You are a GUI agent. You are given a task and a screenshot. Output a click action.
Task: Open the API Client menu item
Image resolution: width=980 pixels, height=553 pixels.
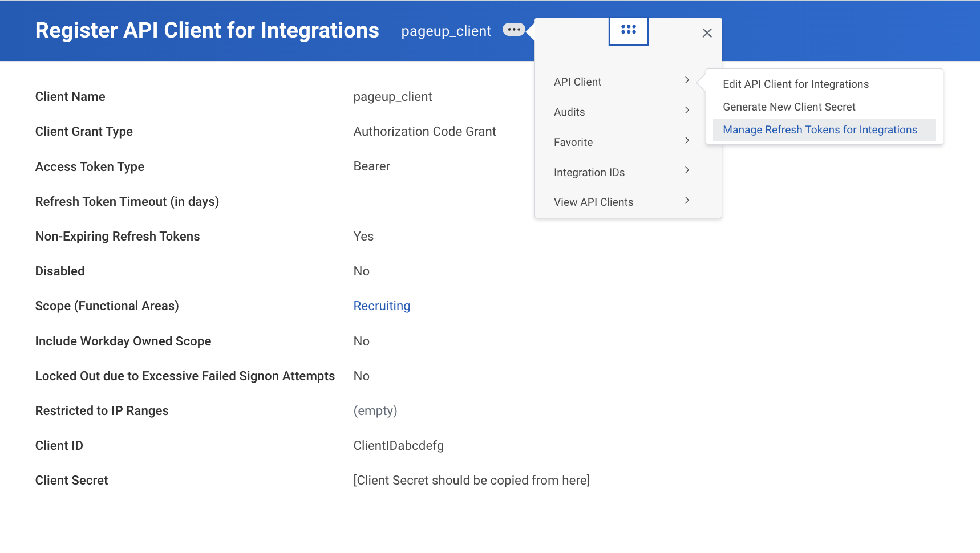coord(577,82)
